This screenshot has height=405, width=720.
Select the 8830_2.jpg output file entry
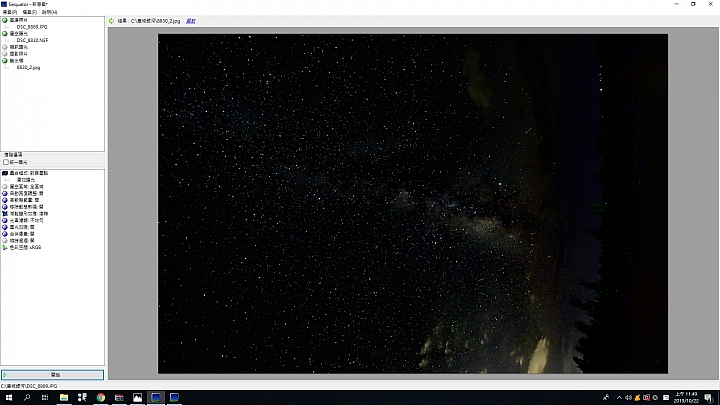pyautogui.click(x=28, y=68)
